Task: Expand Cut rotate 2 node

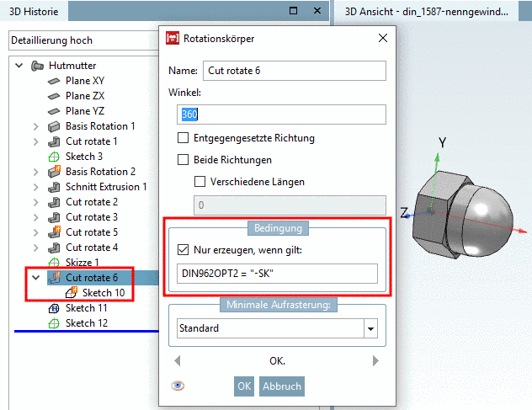Action: (x=36, y=202)
